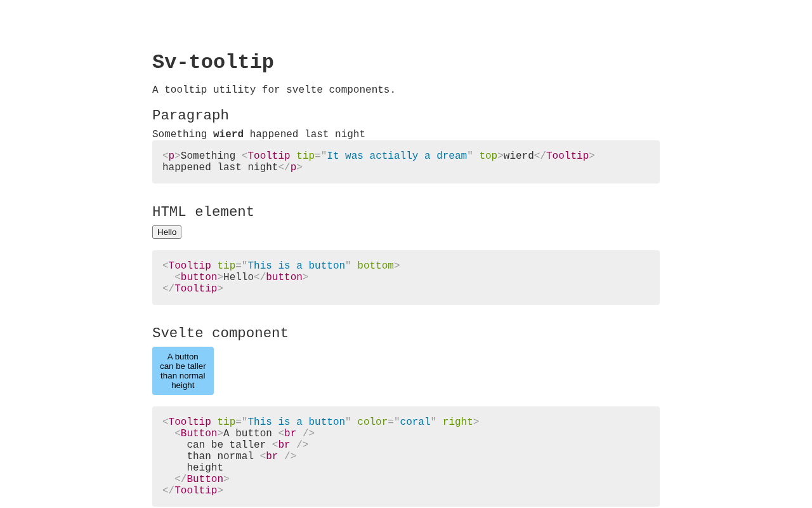Click the blue tall Svelte button

pyautogui.click(x=183, y=371)
